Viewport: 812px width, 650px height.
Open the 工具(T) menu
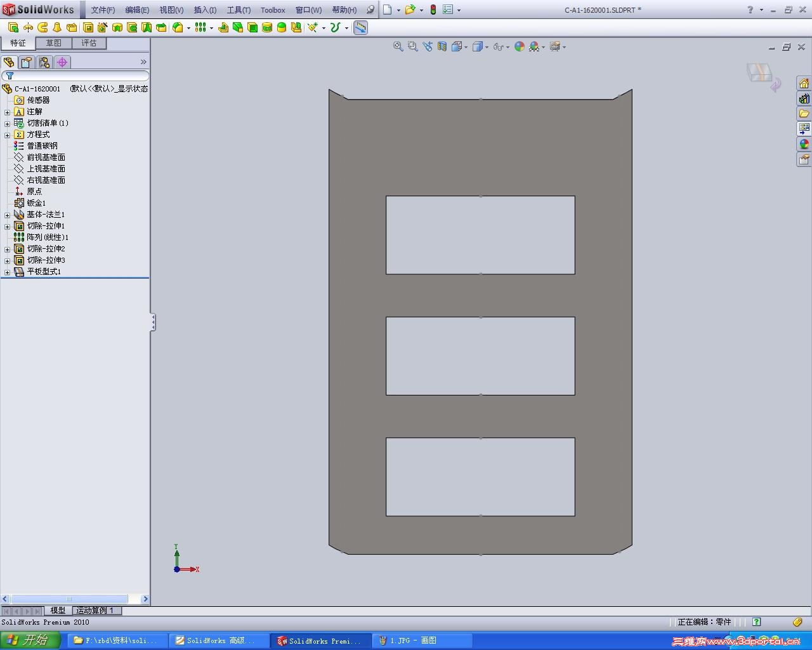pos(239,10)
